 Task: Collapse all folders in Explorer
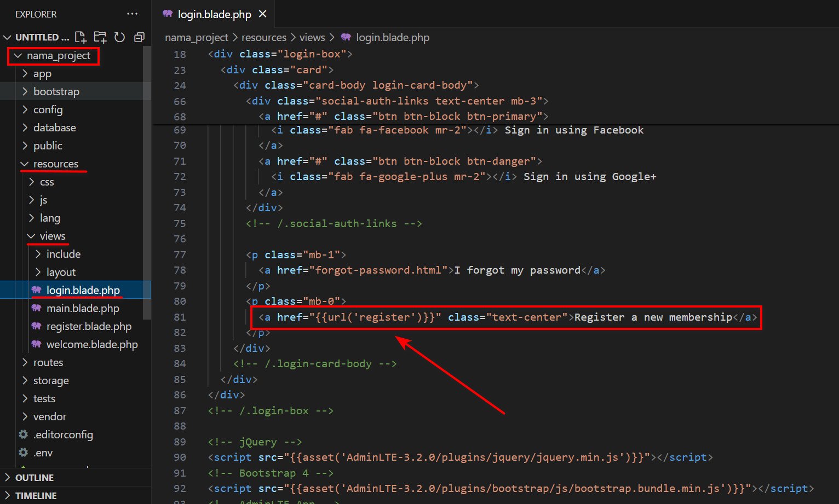[x=139, y=37]
